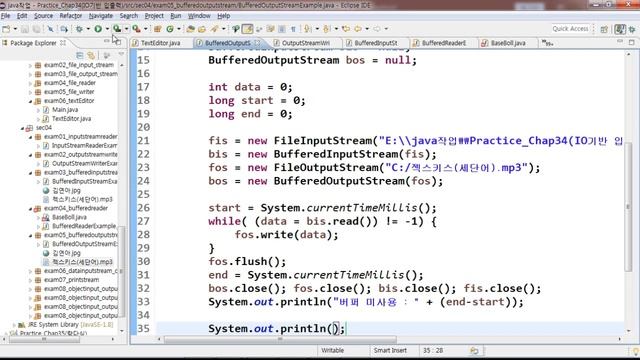The width and height of the screenshot is (640, 360).
Task: Open Package Explorer View Menu triangle
Action: coord(121,54)
